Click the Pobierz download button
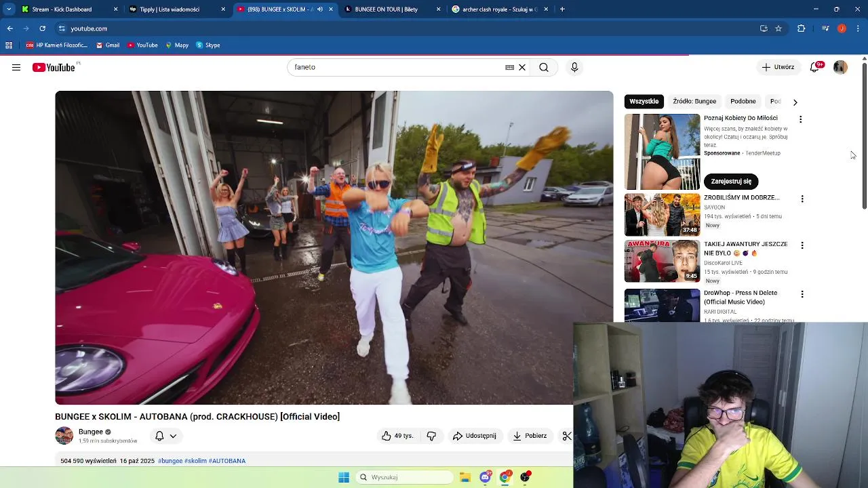Viewport: 868px width, 488px height. pos(530,436)
